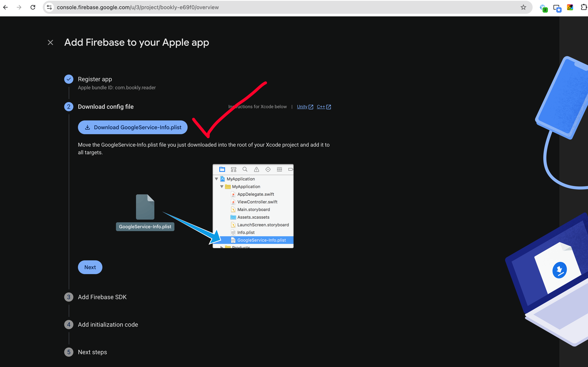The image size is (588, 367).
Task: Expand step 4 Add initialization code
Action: [x=108, y=325]
